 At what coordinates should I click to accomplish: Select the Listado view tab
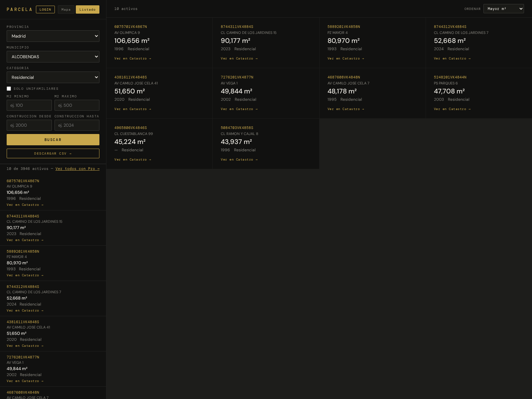(87, 9)
